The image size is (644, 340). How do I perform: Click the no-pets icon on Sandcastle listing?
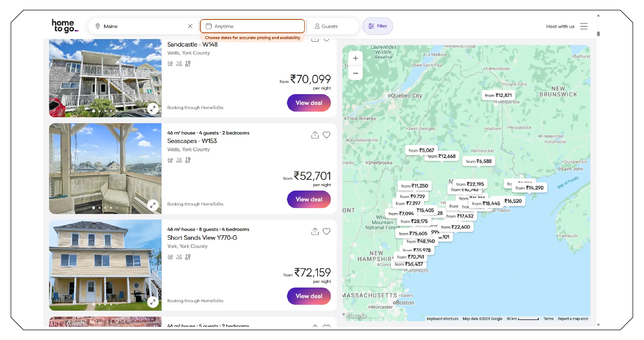170,64
